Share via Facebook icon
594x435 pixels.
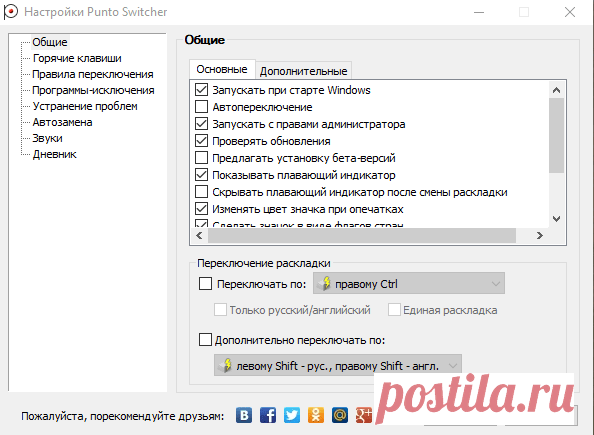268,415
